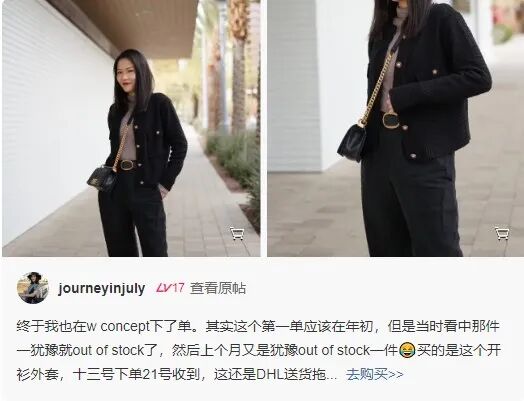Click the small handbag in left photo
Viewport: 524px width, 401px height.
(x=102, y=178)
